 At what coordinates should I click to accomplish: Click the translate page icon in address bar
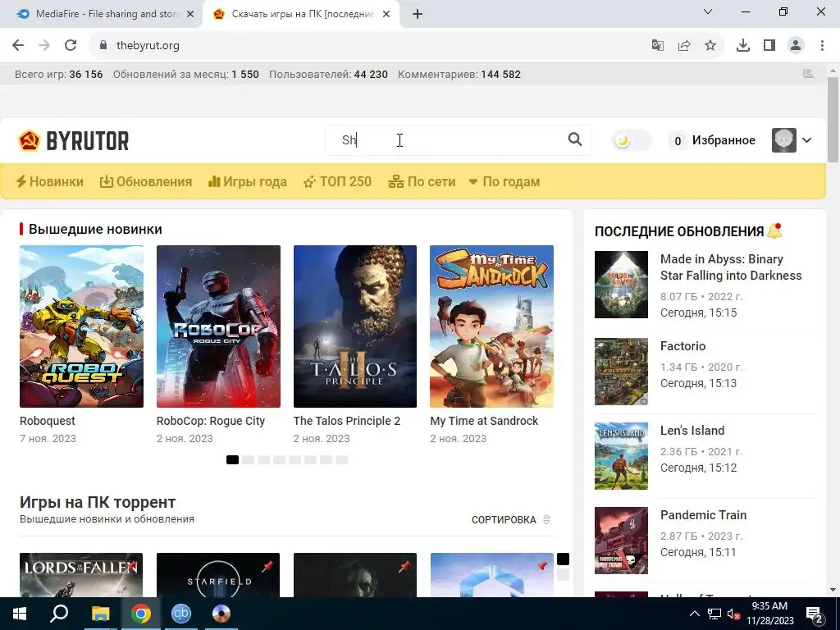point(657,46)
